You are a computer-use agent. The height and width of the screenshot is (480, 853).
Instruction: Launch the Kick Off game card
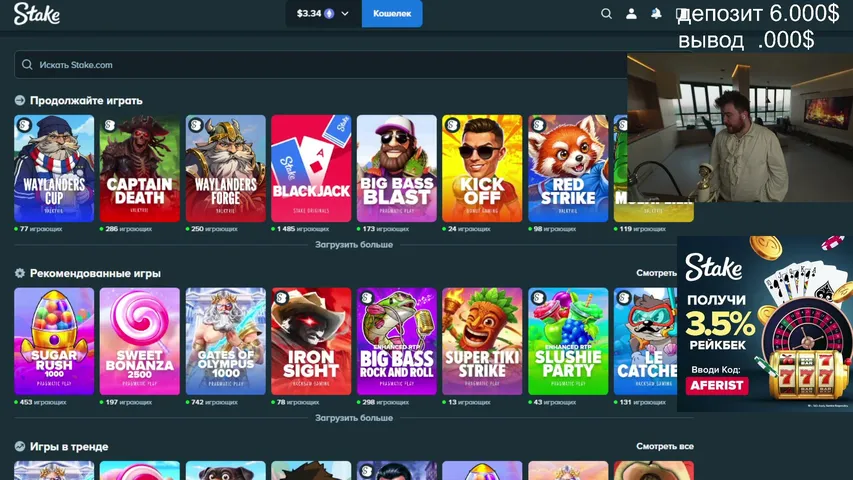(482, 168)
